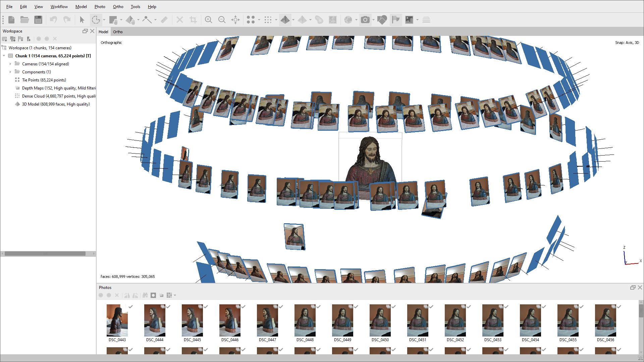Toggle the Show Depth Maps button in Photos
The image size is (644, 362).
(x=161, y=295)
